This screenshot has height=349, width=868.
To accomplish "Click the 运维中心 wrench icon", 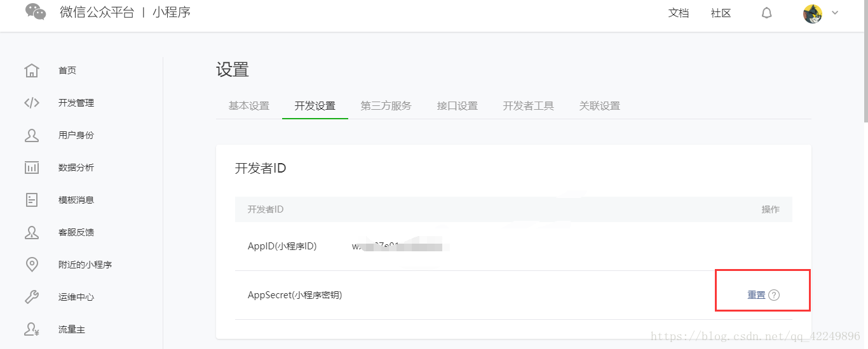I will 32,297.
